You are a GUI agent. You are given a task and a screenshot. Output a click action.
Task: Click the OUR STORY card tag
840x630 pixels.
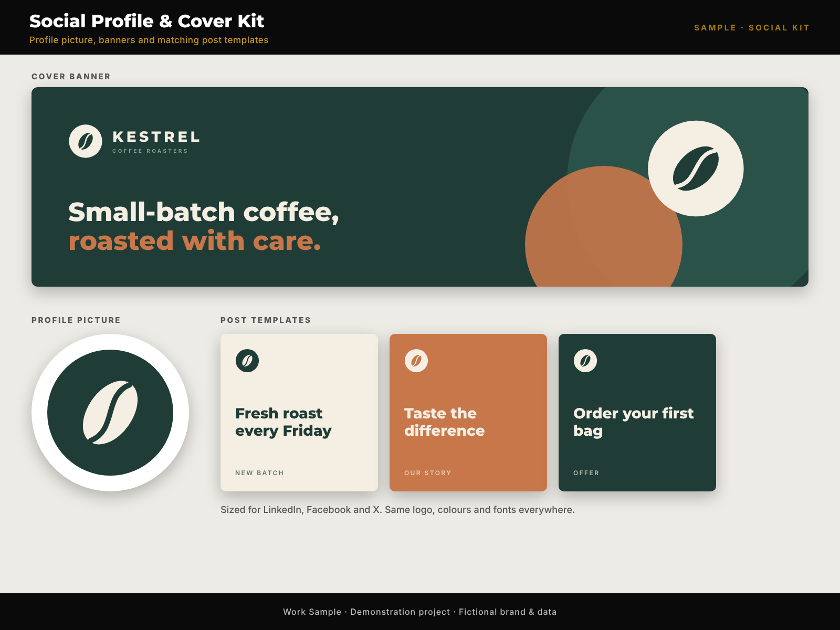tap(428, 473)
